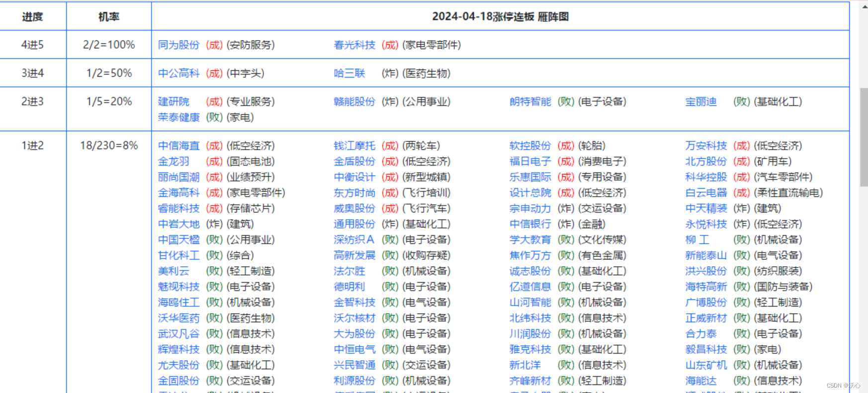Click the 钱江摩托 link
Screen dimensions: 868x393
pyautogui.click(x=354, y=146)
